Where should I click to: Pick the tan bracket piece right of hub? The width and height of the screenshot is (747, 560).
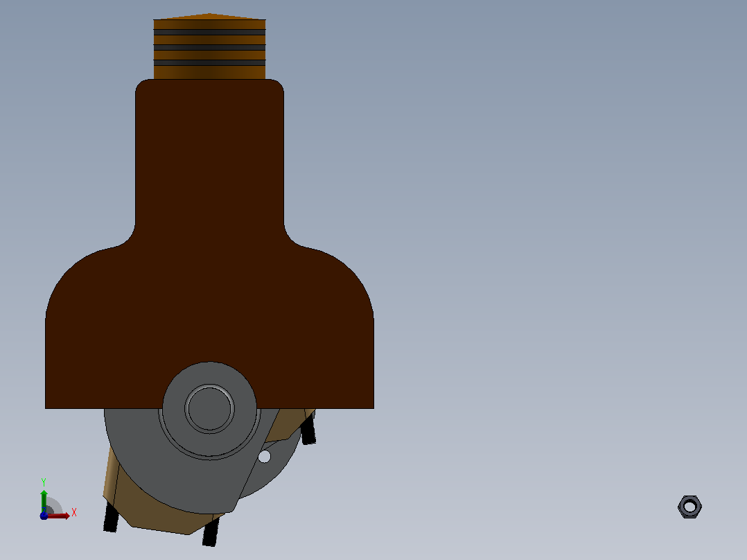click(x=290, y=424)
